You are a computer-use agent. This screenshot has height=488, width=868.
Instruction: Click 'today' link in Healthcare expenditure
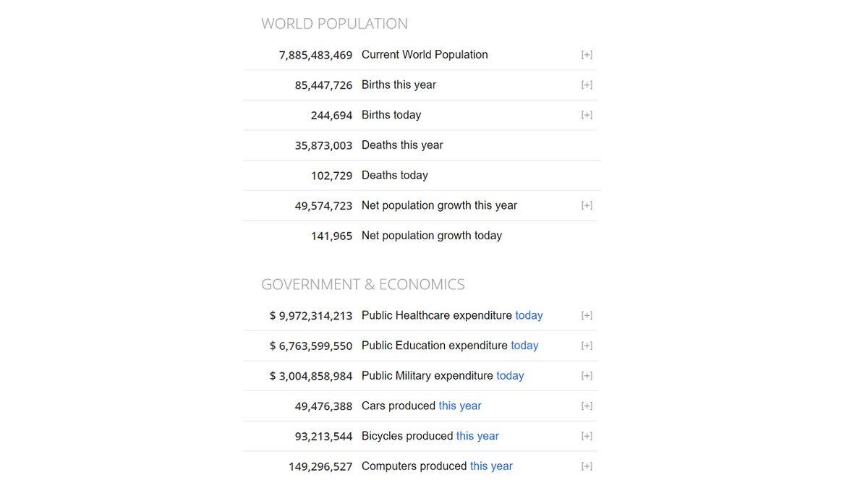tap(529, 316)
